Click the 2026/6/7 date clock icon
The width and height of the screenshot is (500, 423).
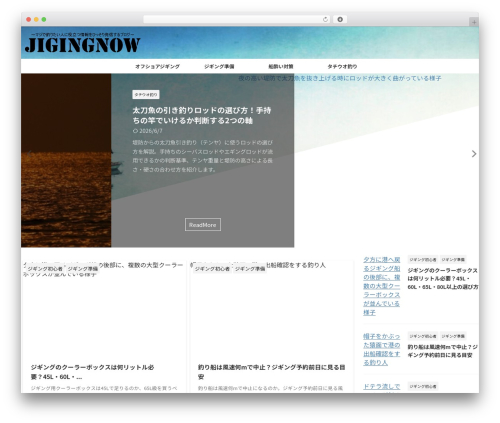[135, 131]
